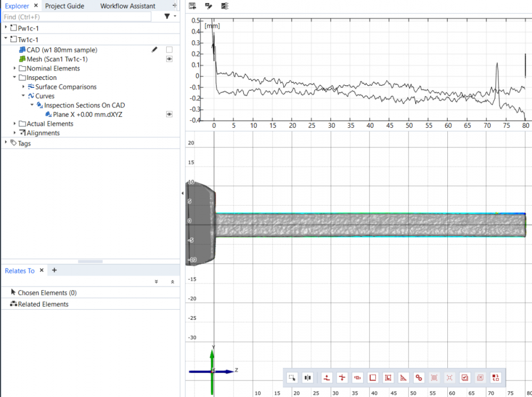The height and width of the screenshot is (397, 532).
Task: Expand the Nominal Elements folder
Action: point(15,68)
